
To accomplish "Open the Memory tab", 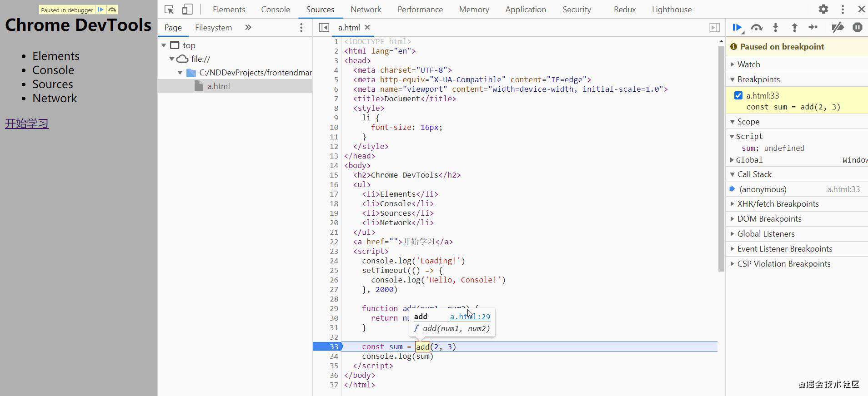I will click(474, 10).
